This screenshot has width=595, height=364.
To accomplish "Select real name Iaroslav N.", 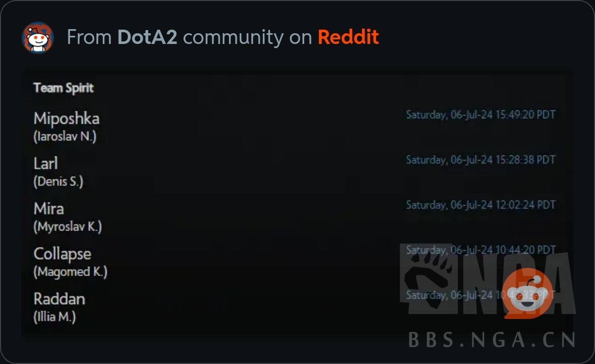I will [65, 136].
